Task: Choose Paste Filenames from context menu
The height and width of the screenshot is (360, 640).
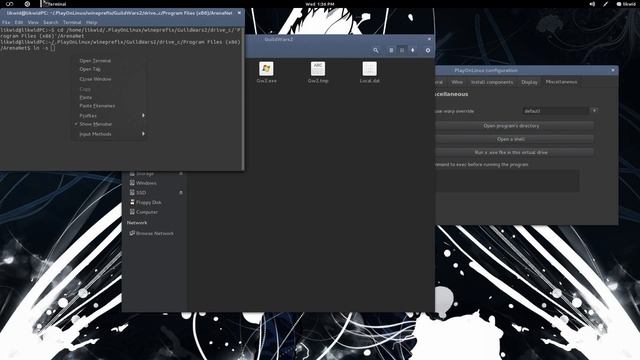Action: pyautogui.click(x=109, y=106)
